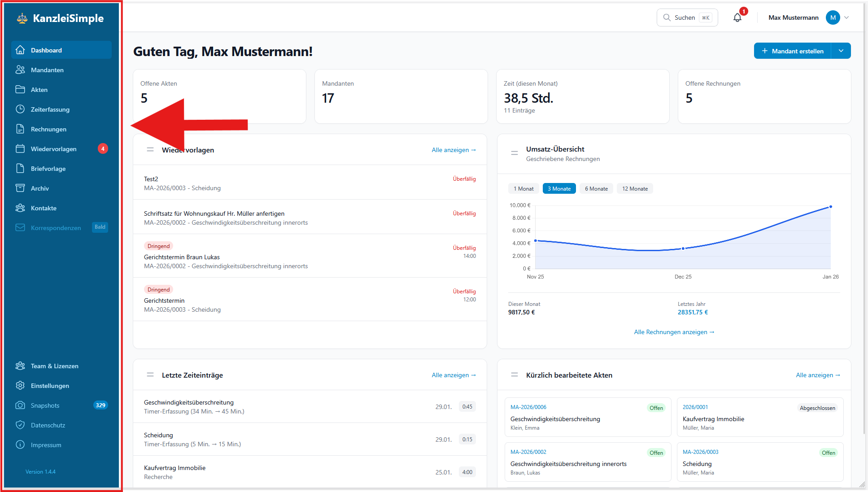Open Snapshots camera icon in sidebar
This screenshot has height=492, width=868.
point(20,405)
